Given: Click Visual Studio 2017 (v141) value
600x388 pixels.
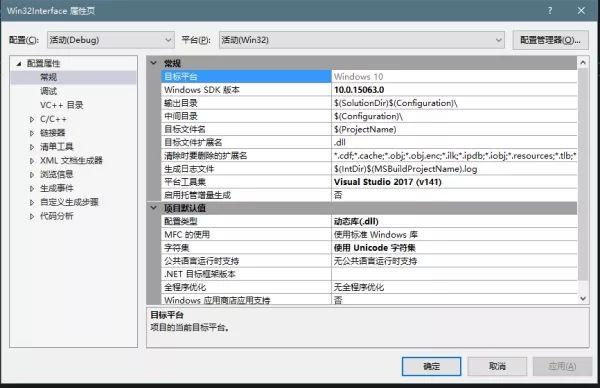Looking at the screenshot, I should pos(454,182).
